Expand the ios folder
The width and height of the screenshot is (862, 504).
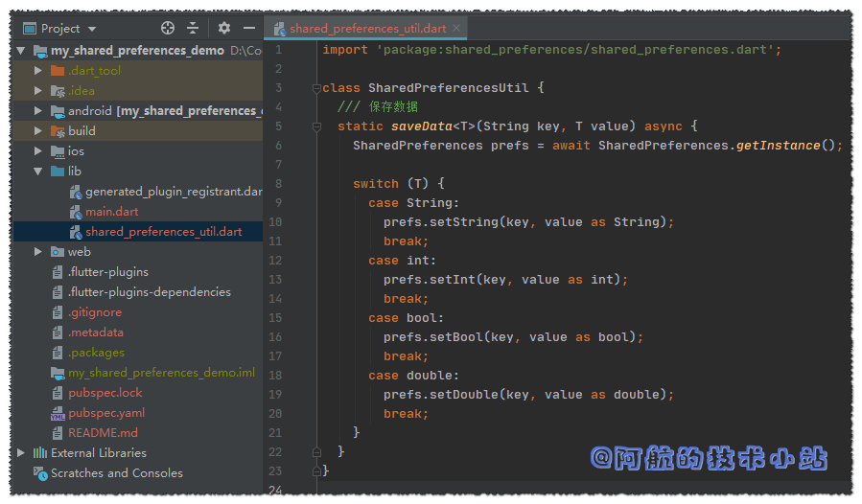38,150
